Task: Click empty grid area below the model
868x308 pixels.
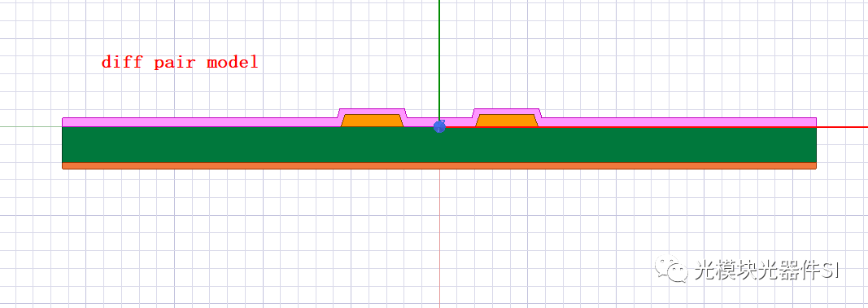Action: tap(277, 233)
